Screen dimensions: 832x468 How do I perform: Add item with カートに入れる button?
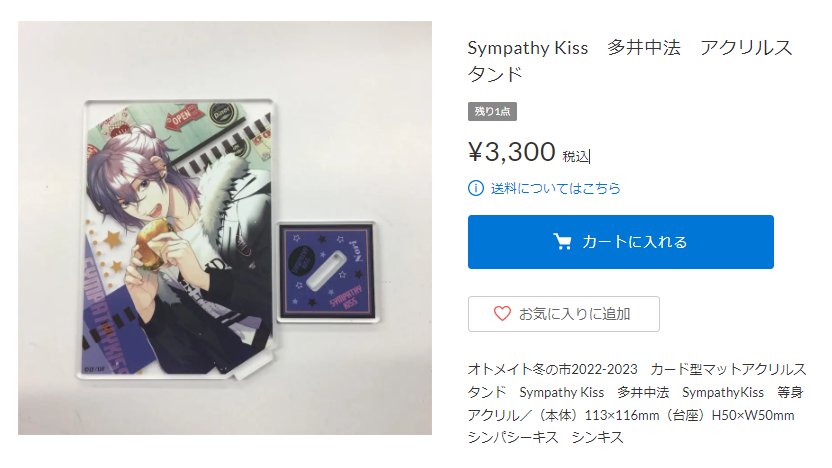coord(620,242)
